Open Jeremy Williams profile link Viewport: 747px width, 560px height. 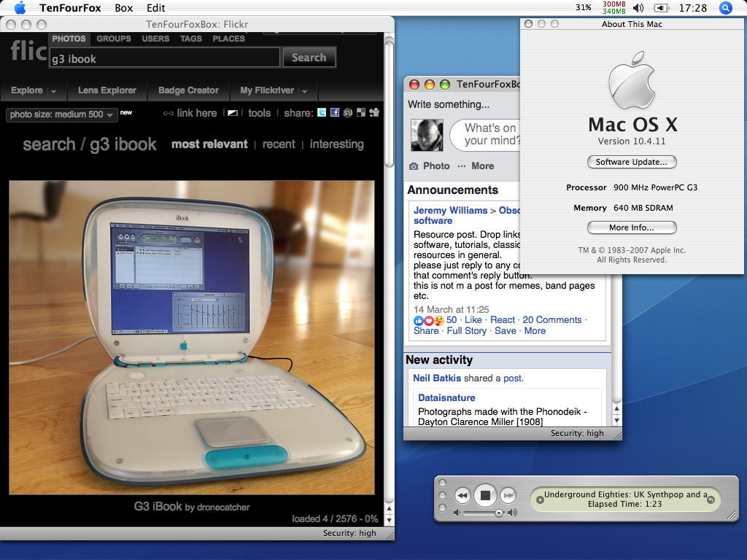click(x=450, y=211)
